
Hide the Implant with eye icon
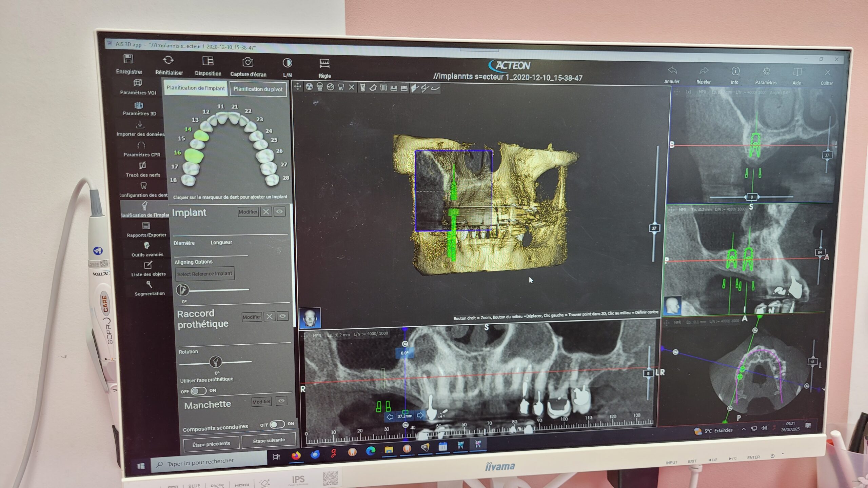[x=280, y=212]
